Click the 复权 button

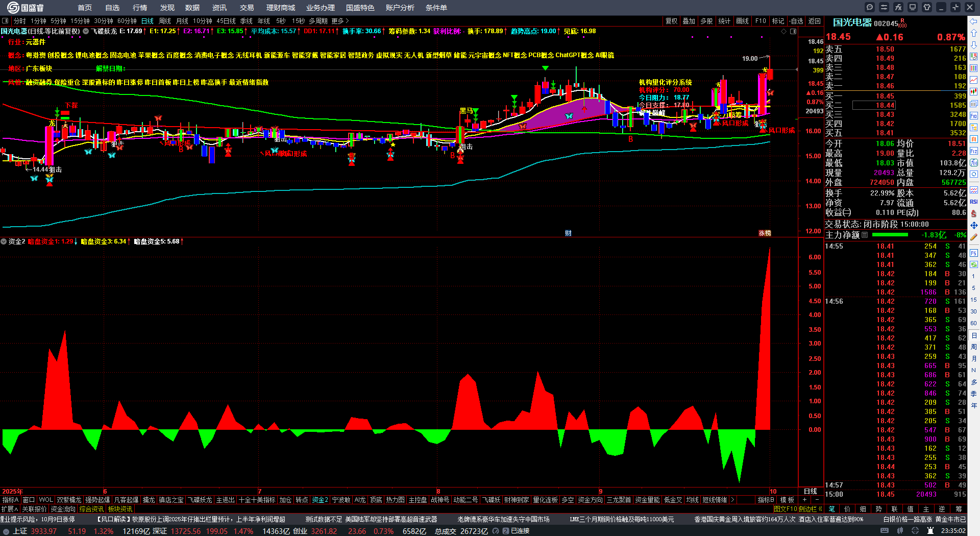[x=671, y=21]
